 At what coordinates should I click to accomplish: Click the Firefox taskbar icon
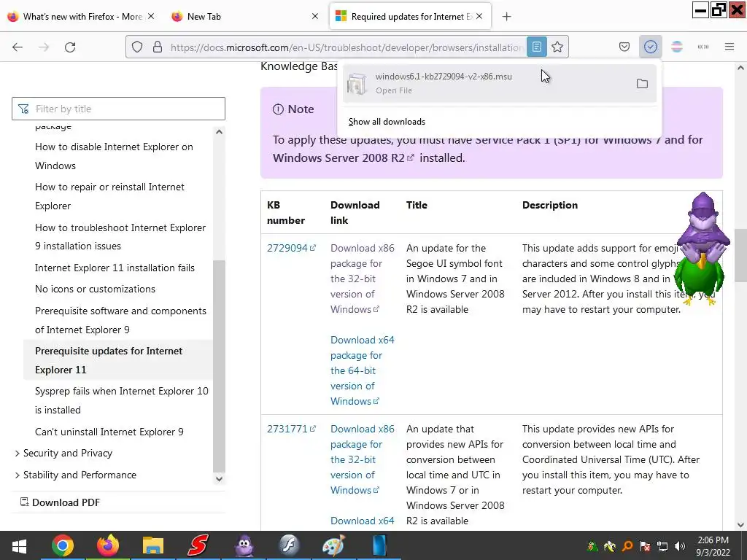point(108,545)
